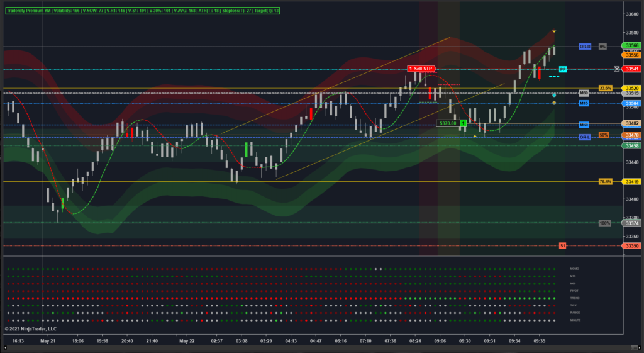
Task: Select the red S1 support level marker
Action: tap(563, 245)
